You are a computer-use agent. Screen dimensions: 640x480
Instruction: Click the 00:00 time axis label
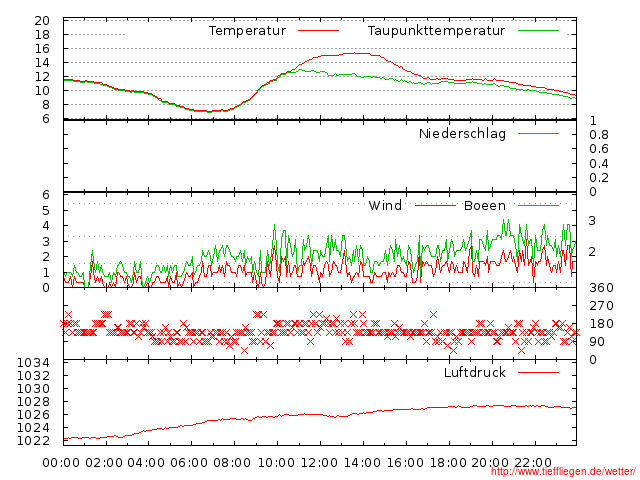[x=61, y=462]
